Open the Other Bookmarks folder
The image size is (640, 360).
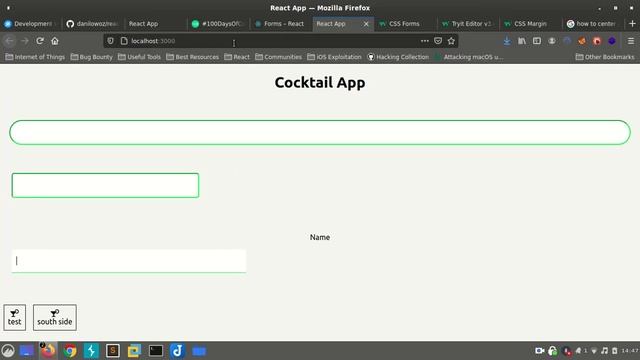[605, 57]
